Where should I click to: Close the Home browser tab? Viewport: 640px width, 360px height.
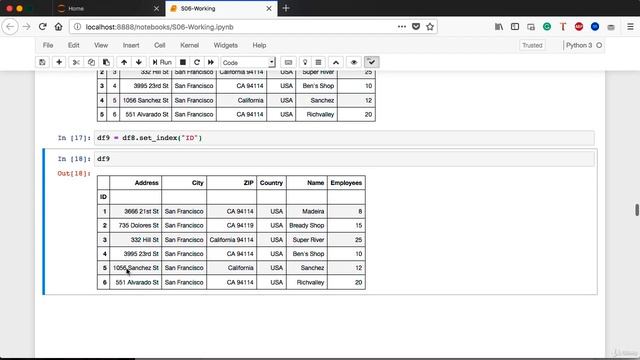156,9
